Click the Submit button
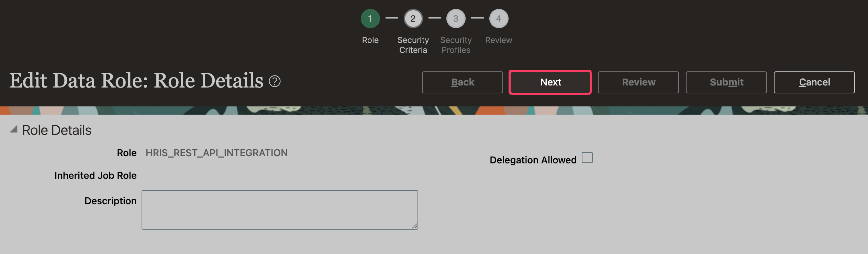The image size is (868, 254). click(x=726, y=82)
